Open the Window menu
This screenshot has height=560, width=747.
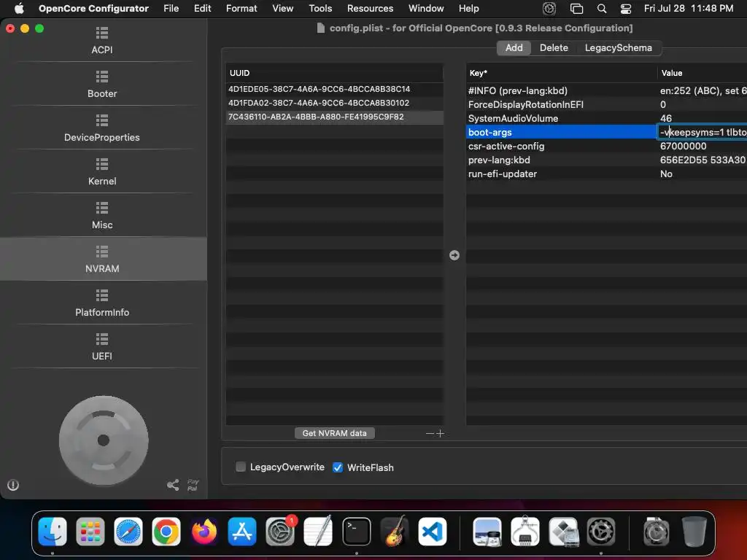click(426, 9)
